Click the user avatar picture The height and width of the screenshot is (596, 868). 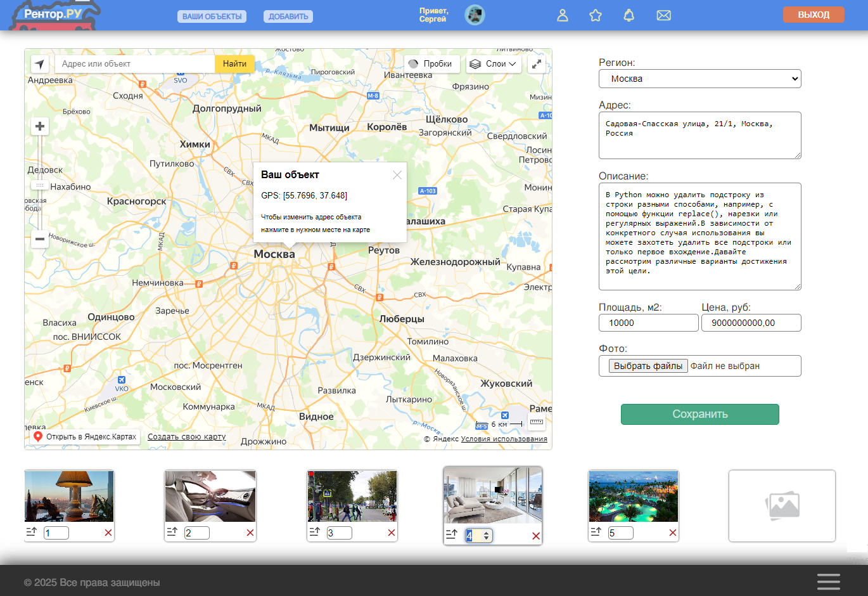475,15
